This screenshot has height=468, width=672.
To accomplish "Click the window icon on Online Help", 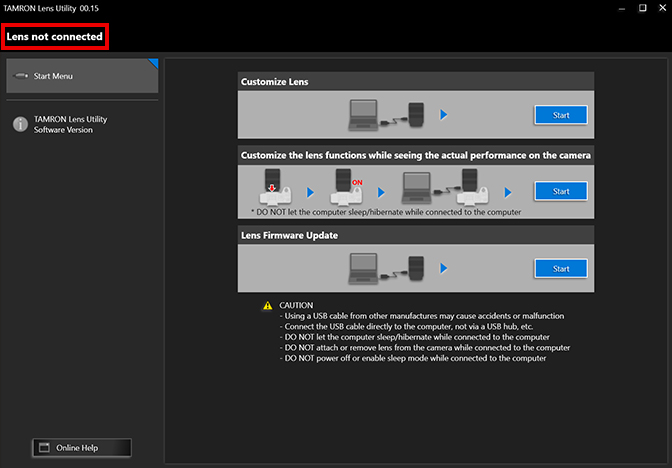I will pos(45,447).
